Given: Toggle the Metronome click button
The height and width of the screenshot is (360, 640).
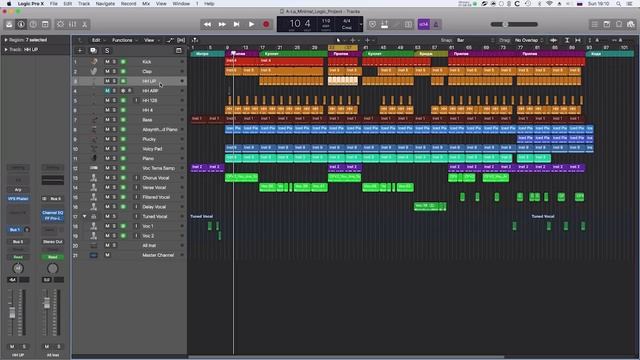Looking at the screenshot, I should 436,24.
